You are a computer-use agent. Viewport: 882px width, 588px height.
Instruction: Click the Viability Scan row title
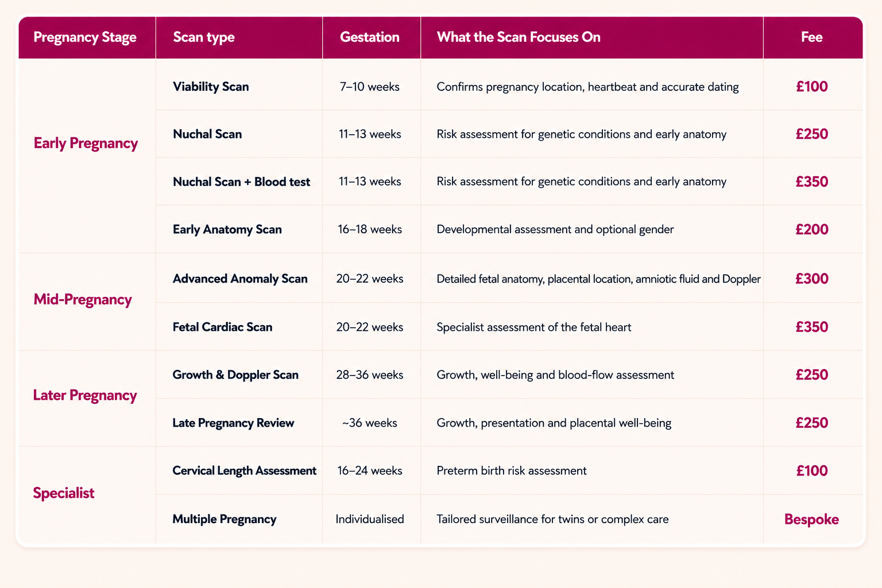tap(211, 87)
